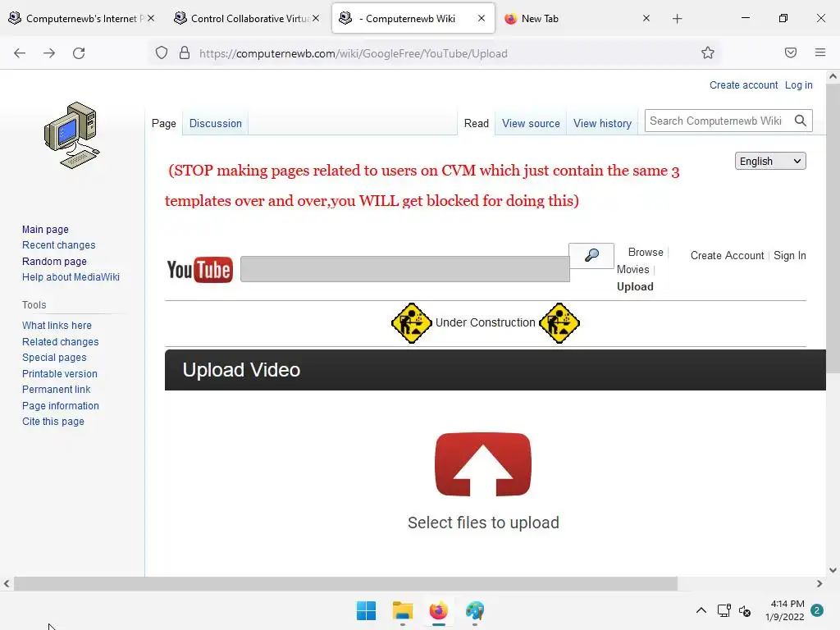Image resolution: width=840 pixels, height=630 pixels.
Task: Open the Paint app in taskbar
Action: tap(475, 610)
